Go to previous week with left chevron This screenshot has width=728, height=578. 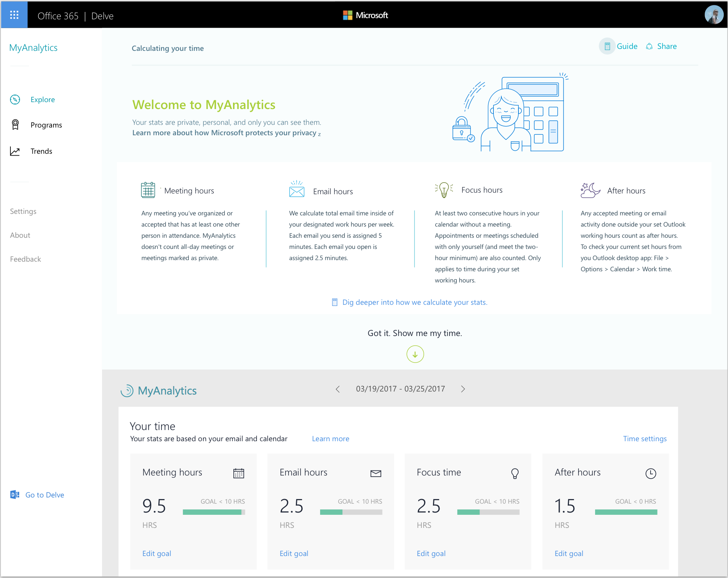(x=338, y=389)
